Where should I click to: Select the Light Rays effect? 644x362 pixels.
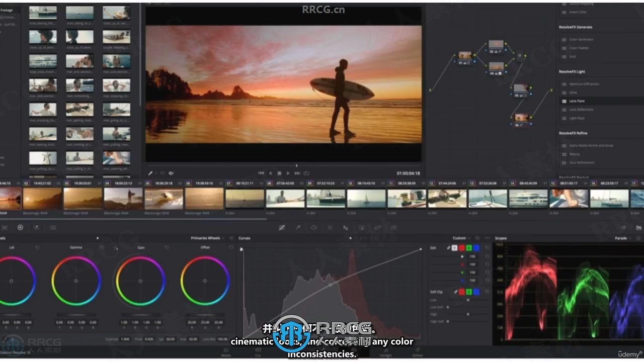pos(576,118)
